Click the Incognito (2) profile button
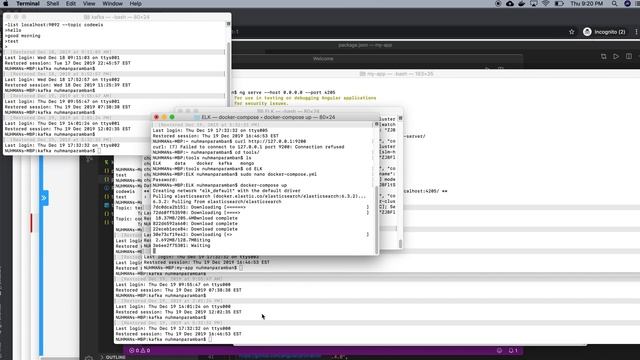This screenshot has height=360, width=640. pos(604,32)
